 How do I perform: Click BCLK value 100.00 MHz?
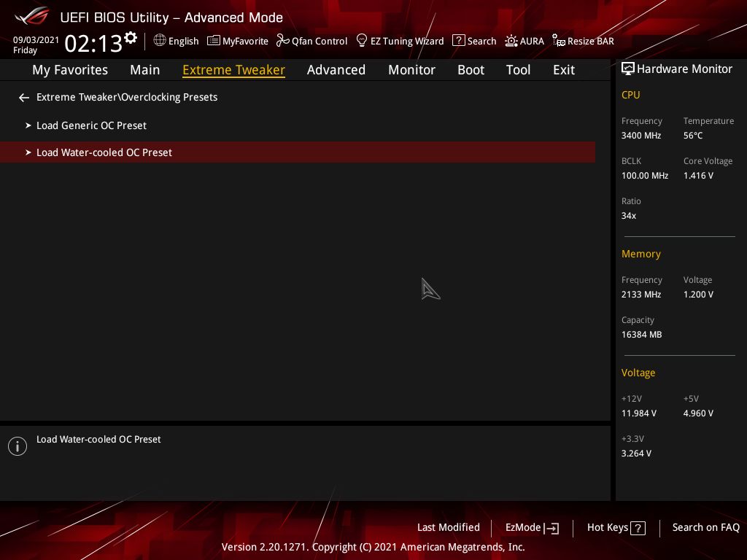click(x=645, y=176)
